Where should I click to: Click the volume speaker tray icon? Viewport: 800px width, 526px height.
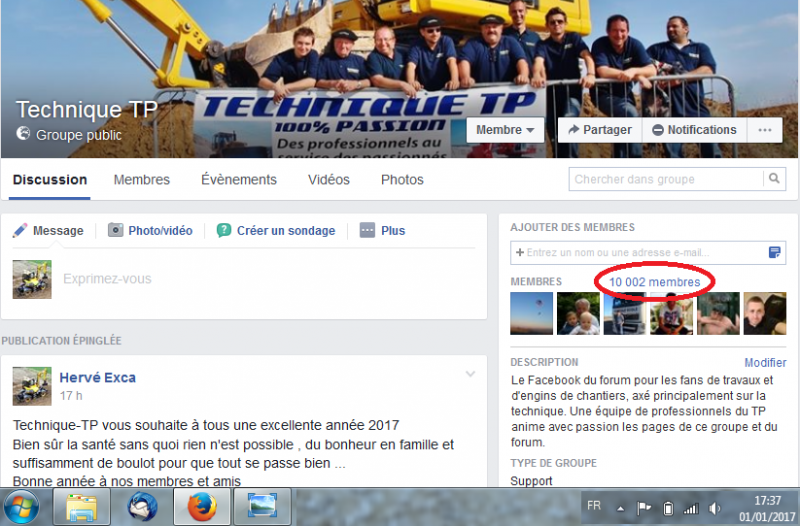point(714,508)
